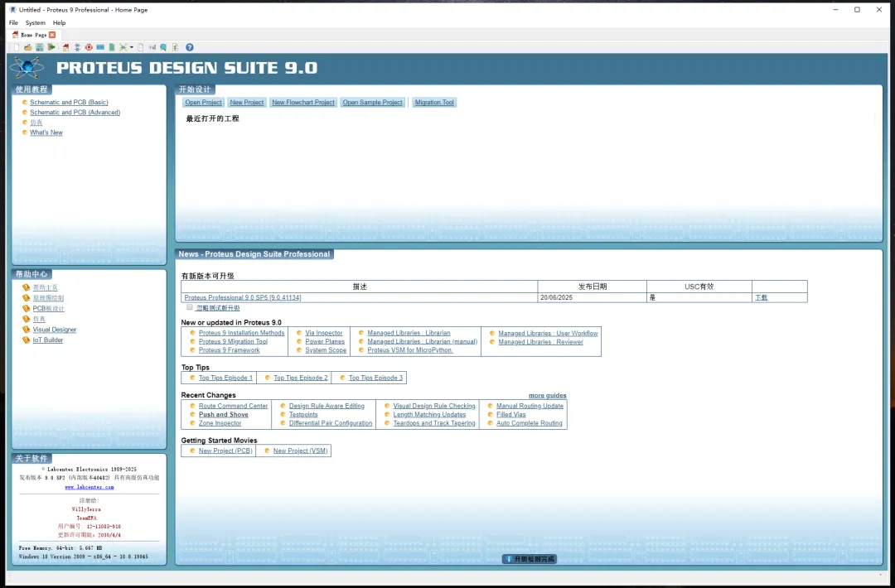
Task: Open Managed Libraries : Reviewer link
Action: pyautogui.click(x=540, y=342)
